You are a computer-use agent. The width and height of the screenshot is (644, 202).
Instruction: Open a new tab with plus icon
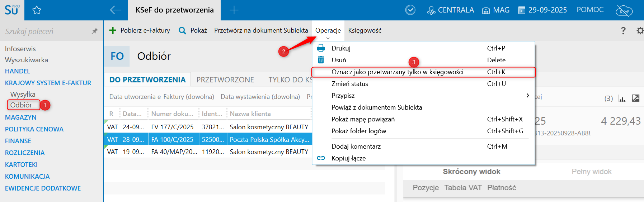coord(234,10)
